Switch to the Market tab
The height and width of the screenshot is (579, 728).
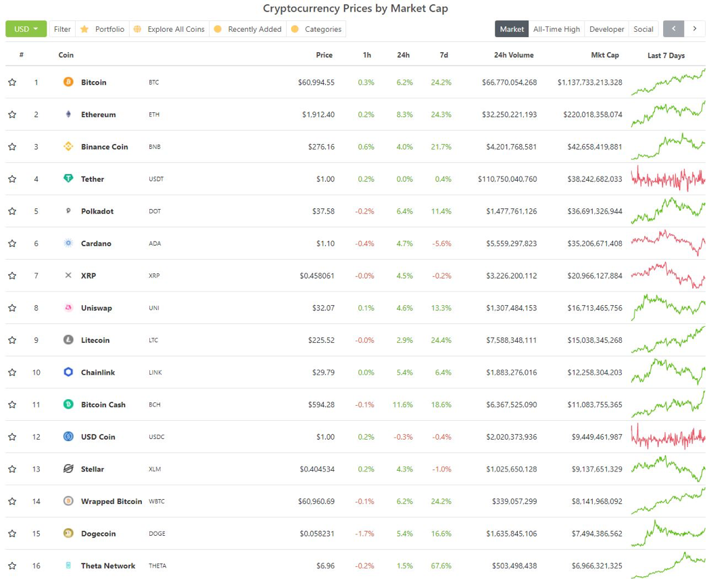[x=512, y=29]
